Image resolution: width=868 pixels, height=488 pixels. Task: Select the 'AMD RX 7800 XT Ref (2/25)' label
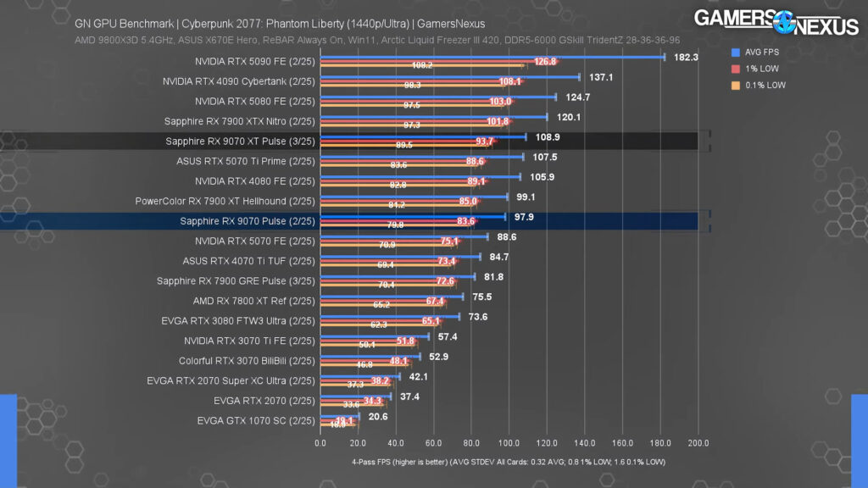point(254,301)
